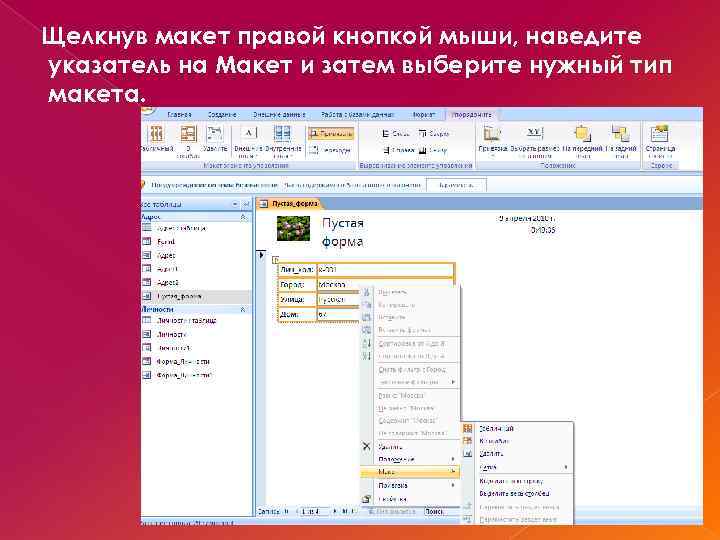
Task: Toggle the highlighted Привязать button in the ribbon
Action: click(x=331, y=134)
